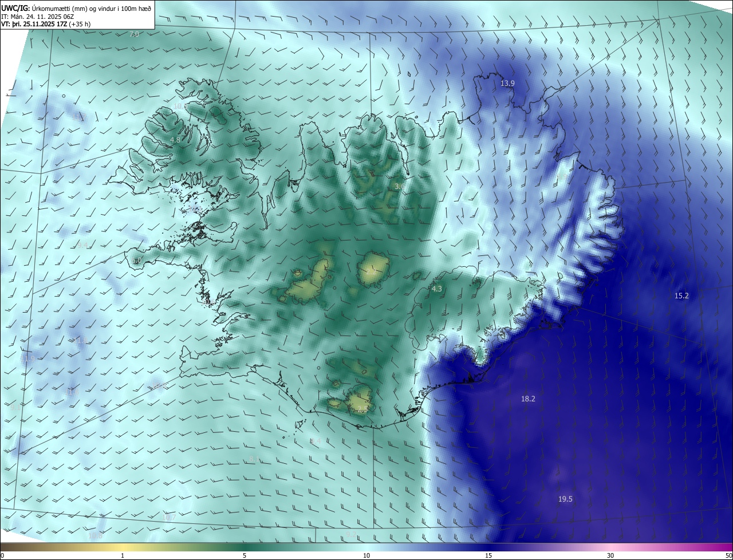
Task: Click the 10.7 value label
Action: click(169, 518)
